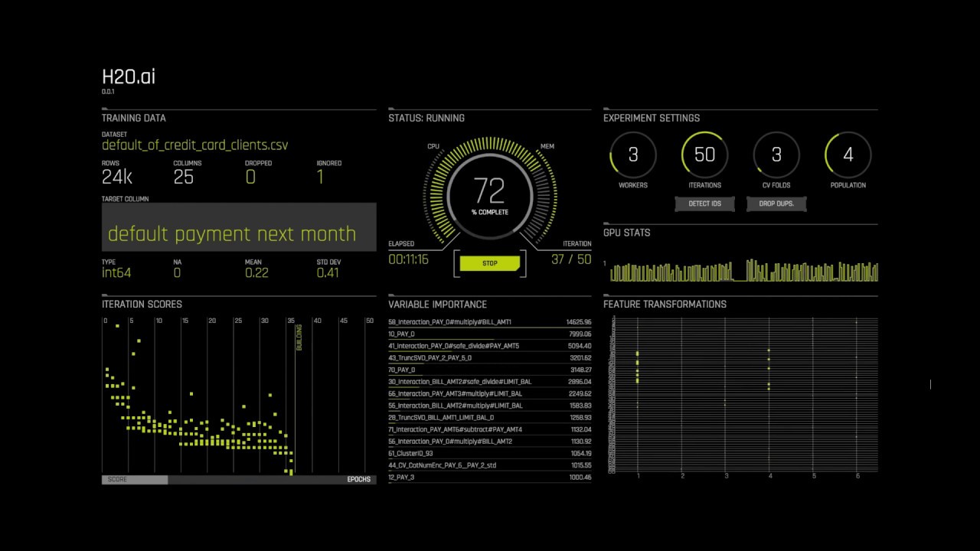Click the iteration counter 37 / 50
Viewport: 980px width, 551px height.
pos(571,259)
